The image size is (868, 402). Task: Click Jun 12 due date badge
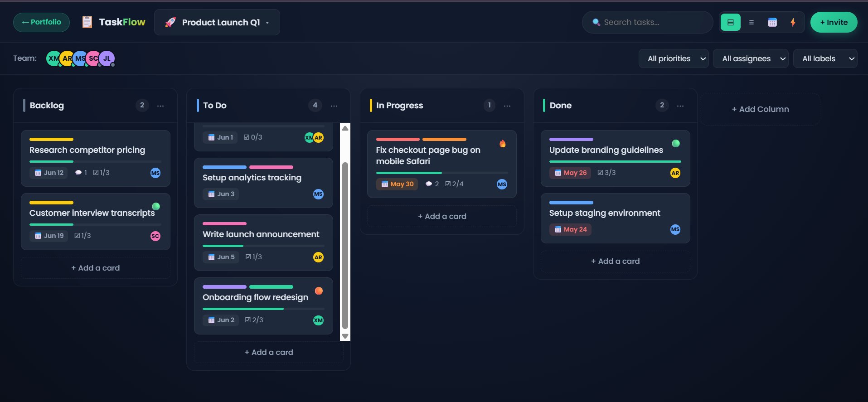(x=48, y=173)
